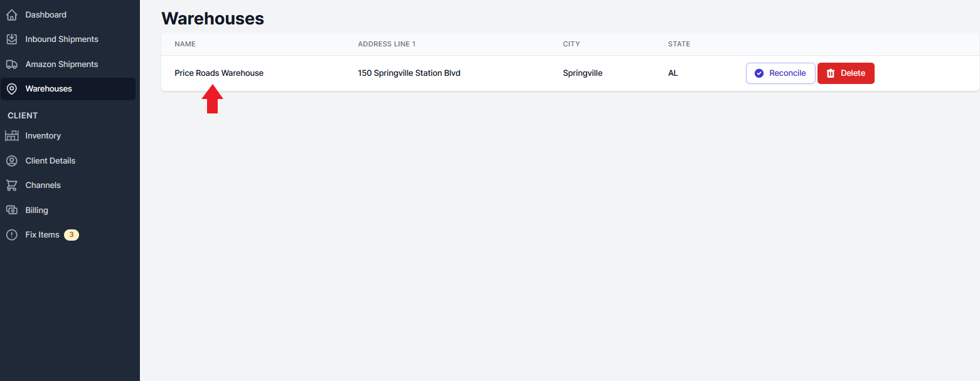This screenshot has width=980, height=381.
Task: Open Amazon Shipments page
Action: tap(68, 64)
